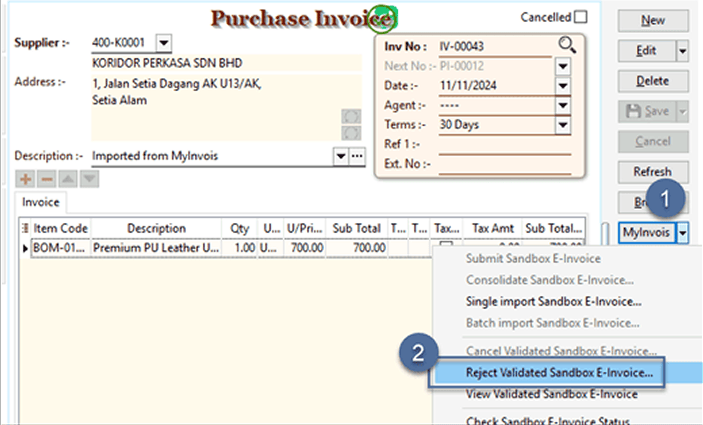Click the MyInvois button
This screenshot has width=703, height=425.
(x=647, y=233)
